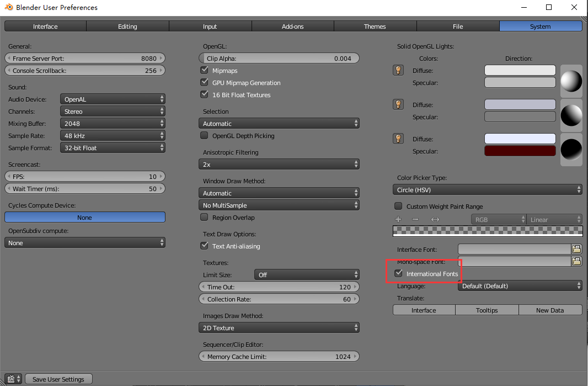Click Save User Settings
This screenshot has height=386, width=588.
tap(58, 379)
